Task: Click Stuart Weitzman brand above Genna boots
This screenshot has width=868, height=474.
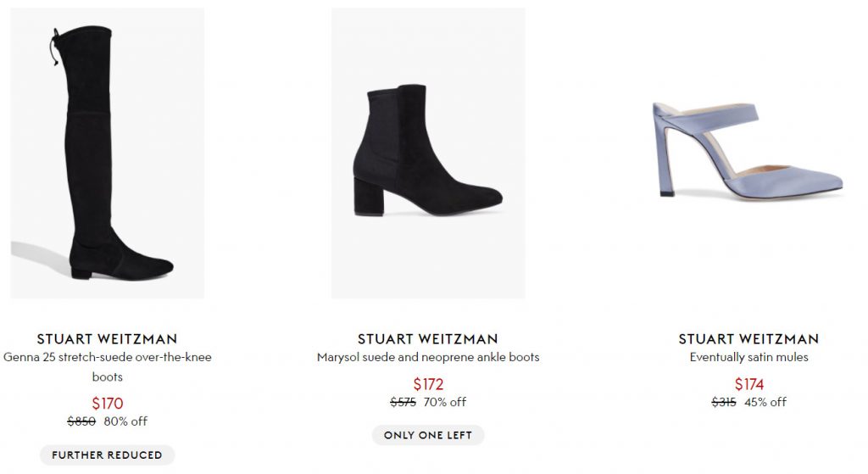Action: point(107,339)
